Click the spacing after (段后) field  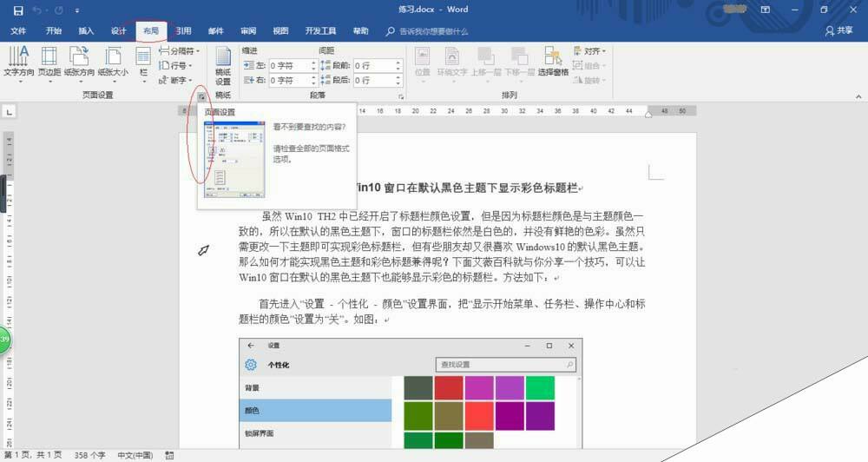coord(374,80)
